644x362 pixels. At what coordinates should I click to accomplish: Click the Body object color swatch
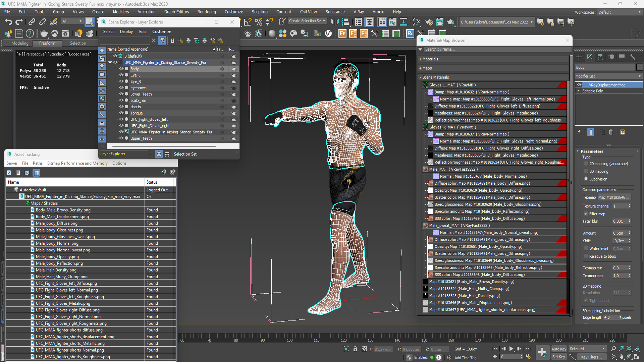tap(639, 67)
